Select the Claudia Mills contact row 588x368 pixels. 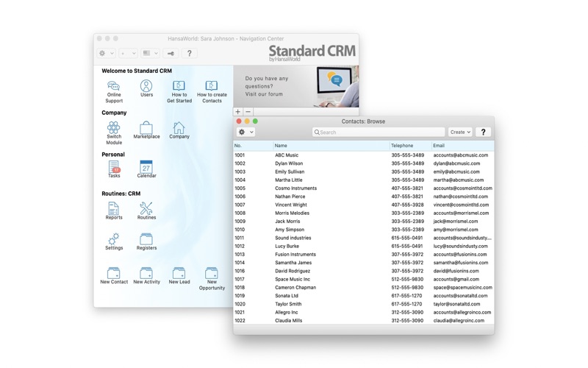(x=363, y=320)
